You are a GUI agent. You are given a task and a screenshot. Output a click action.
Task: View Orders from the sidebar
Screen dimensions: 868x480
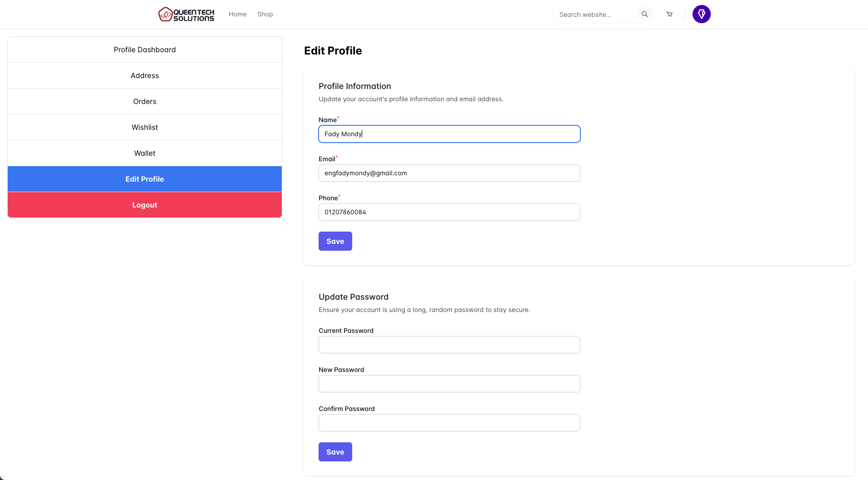(x=145, y=101)
